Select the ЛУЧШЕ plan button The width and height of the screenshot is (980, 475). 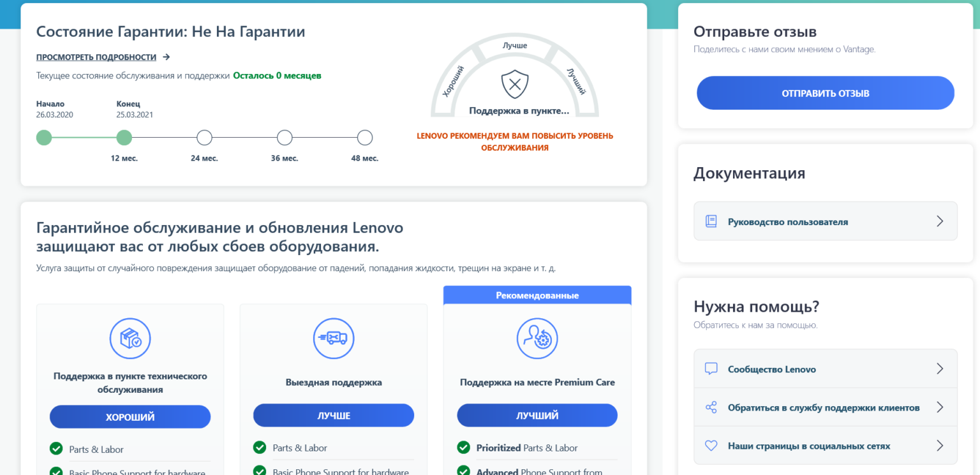pyautogui.click(x=334, y=416)
